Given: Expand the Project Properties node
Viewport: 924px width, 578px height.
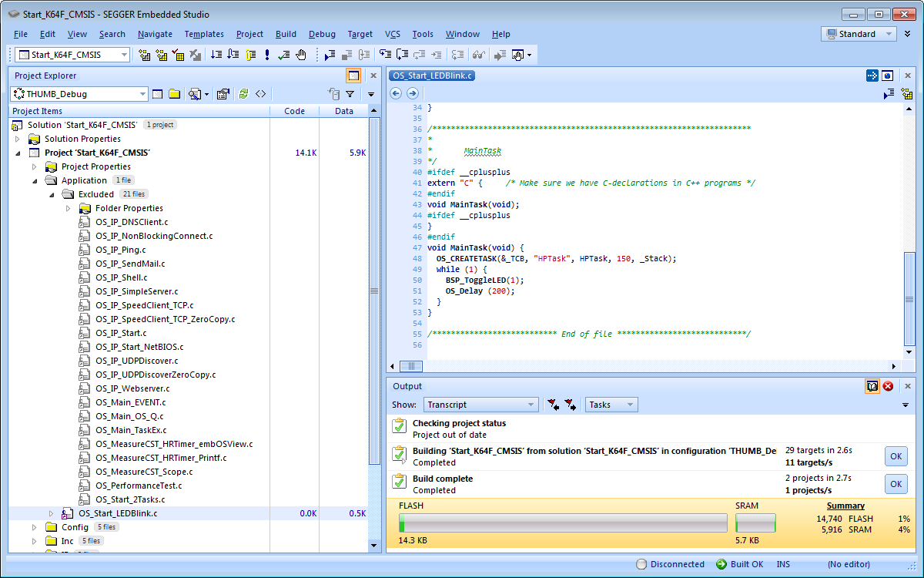Looking at the screenshot, I should (x=35, y=166).
